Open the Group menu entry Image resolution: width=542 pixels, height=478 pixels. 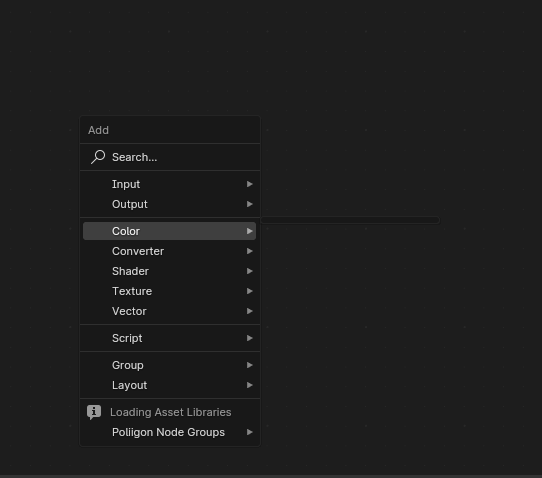click(x=169, y=365)
